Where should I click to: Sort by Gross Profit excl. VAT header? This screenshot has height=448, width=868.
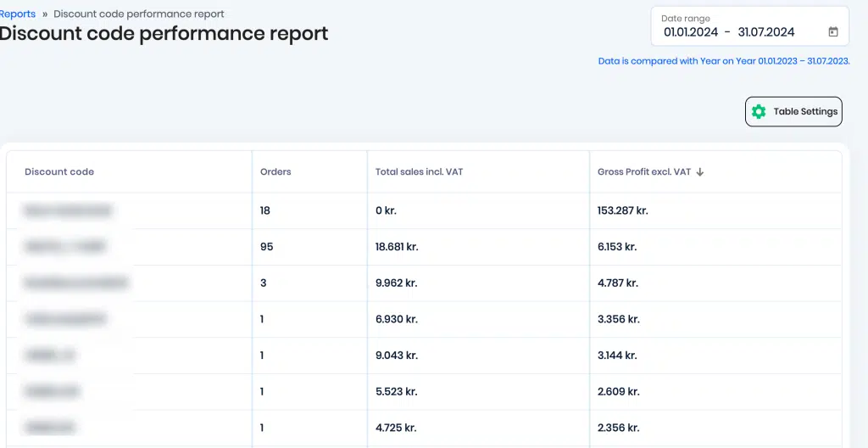tap(644, 172)
